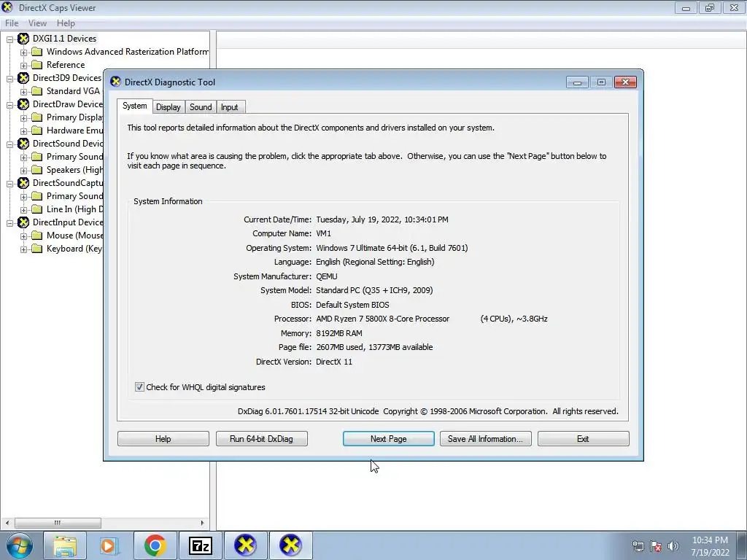Click the tree pane horizontal scrollbar thumb
The height and width of the screenshot is (560, 747).
coord(58,523)
